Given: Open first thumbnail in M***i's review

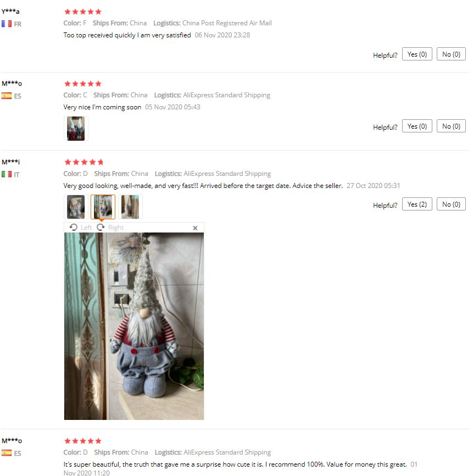Looking at the screenshot, I should 76,207.
